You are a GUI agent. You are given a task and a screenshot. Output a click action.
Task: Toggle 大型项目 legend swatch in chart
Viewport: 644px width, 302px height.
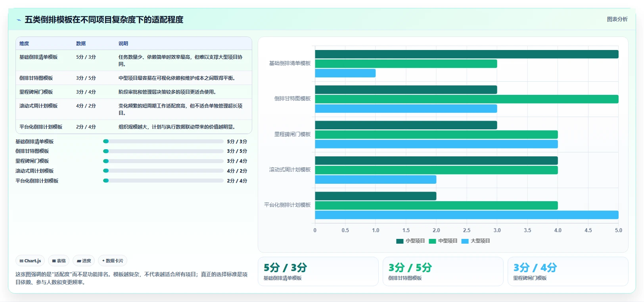(465, 241)
